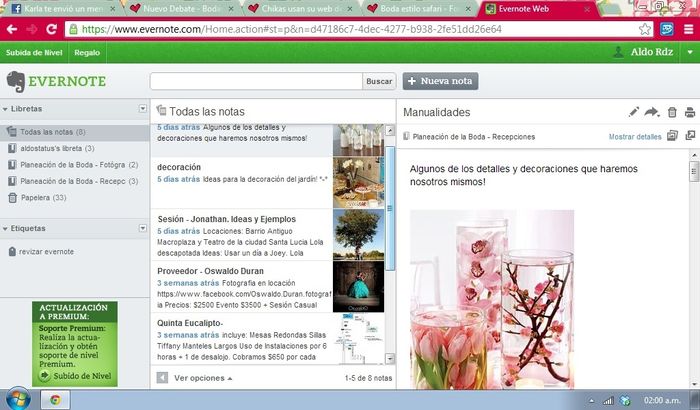Open the Libretas options dropdown
This screenshot has height=410, width=700.
pos(142,109)
